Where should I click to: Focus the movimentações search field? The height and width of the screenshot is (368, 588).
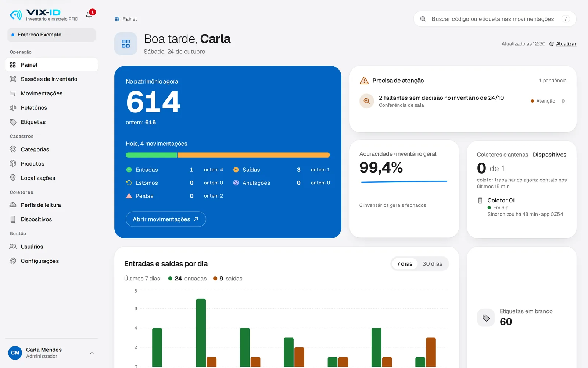495,19
